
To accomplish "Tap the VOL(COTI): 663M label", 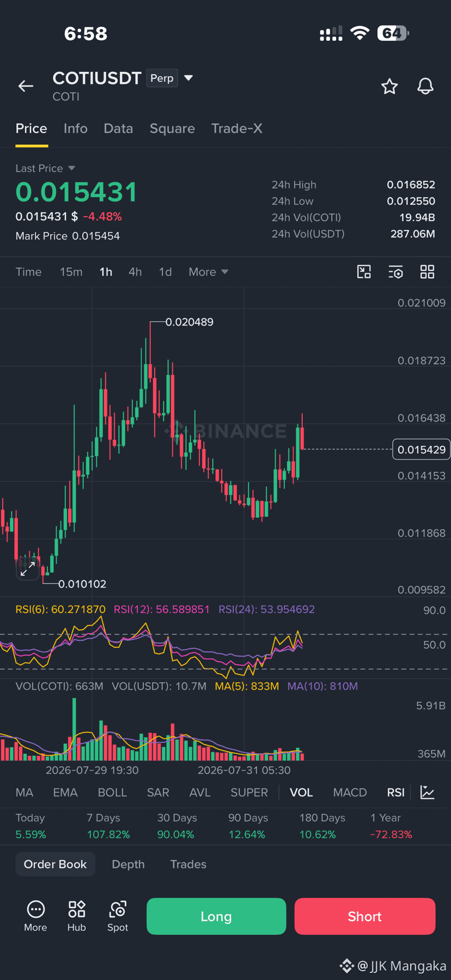I will pos(59,686).
